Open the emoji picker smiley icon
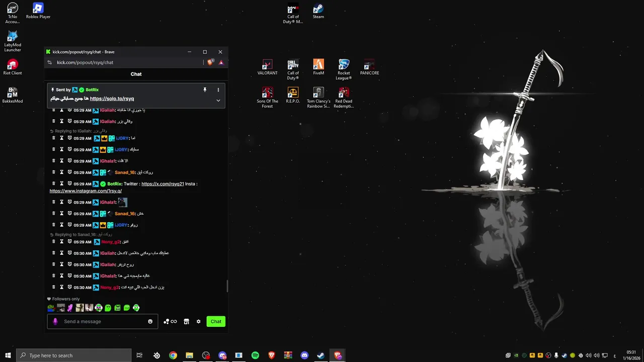 (150, 321)
